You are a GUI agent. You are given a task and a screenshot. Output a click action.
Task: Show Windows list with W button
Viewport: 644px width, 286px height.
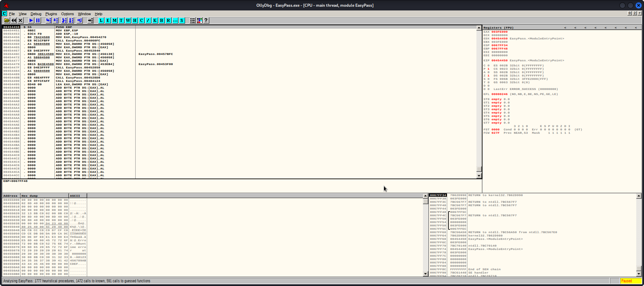click(x=128, y=21)
